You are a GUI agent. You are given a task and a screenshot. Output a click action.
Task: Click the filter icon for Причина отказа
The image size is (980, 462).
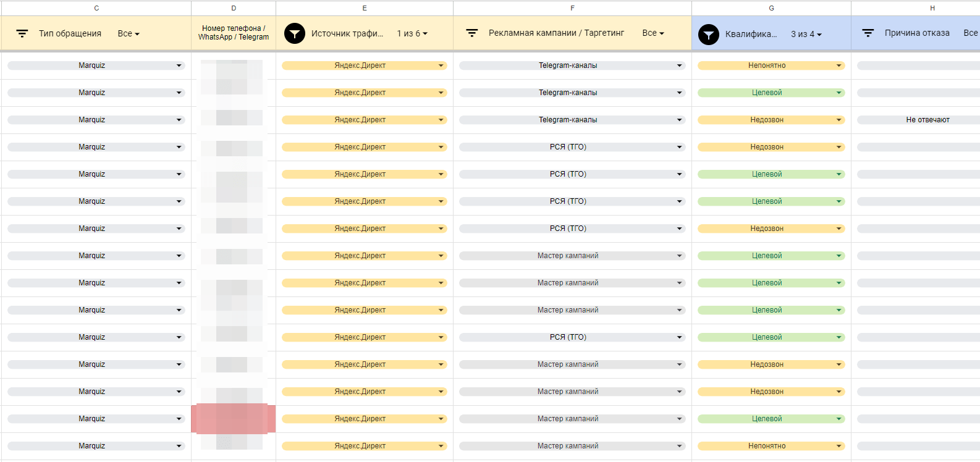pyautogui.click(x=868, y=33)
